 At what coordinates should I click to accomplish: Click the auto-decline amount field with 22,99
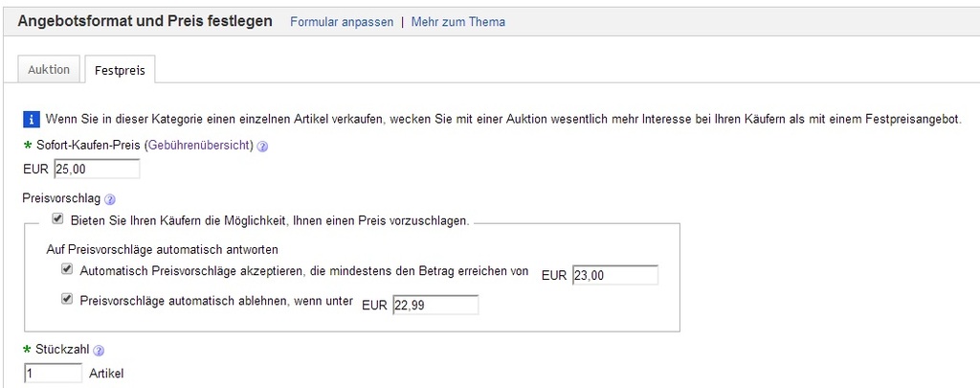tap(434, 306)
